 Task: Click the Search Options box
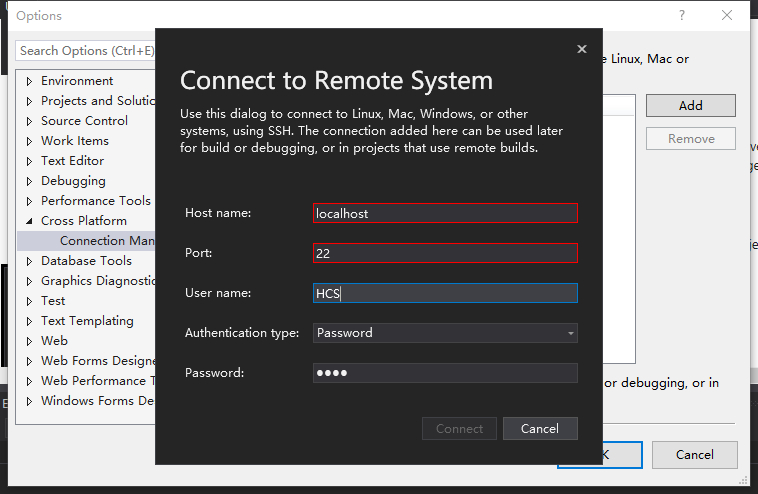tap(86, 50)
